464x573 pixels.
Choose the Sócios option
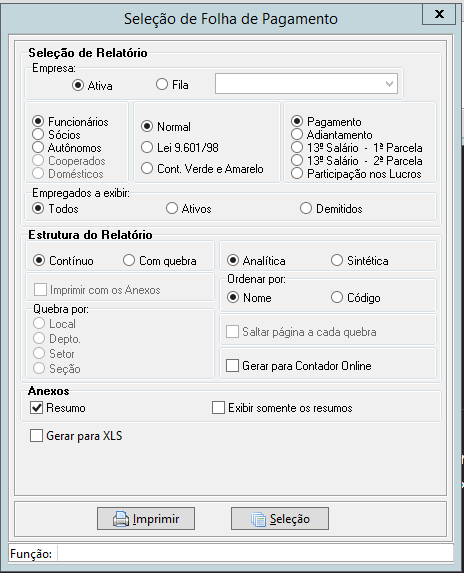(x=38, y=134)
